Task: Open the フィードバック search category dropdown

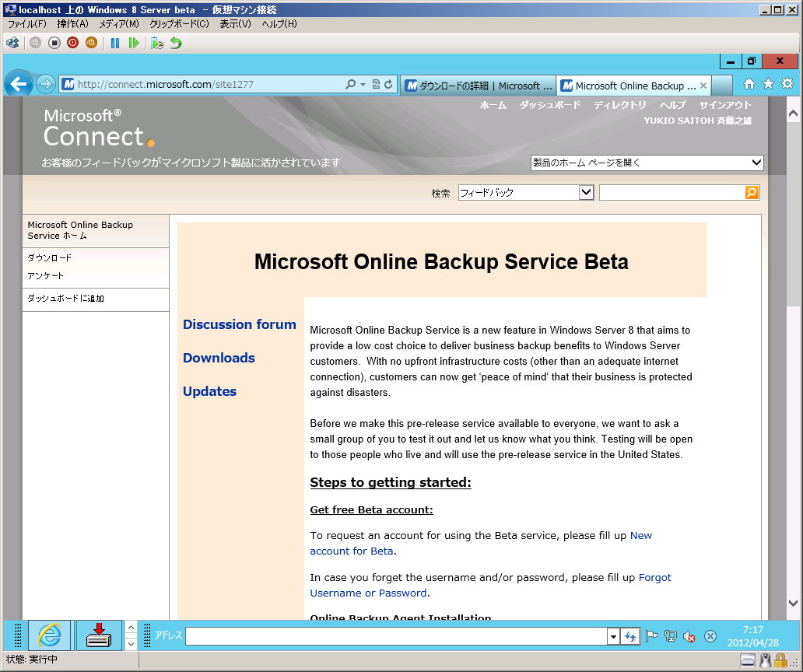Action: 586,192
